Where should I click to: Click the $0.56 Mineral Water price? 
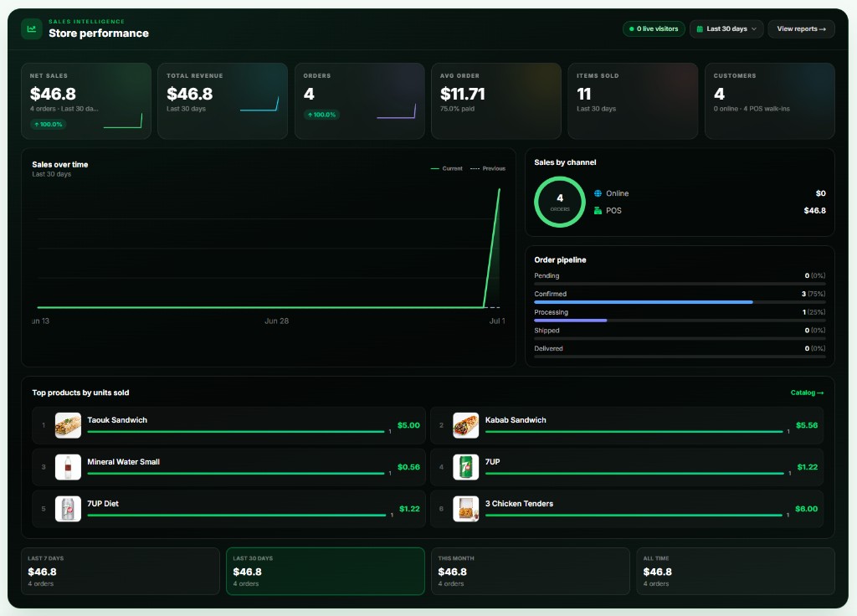408,467
